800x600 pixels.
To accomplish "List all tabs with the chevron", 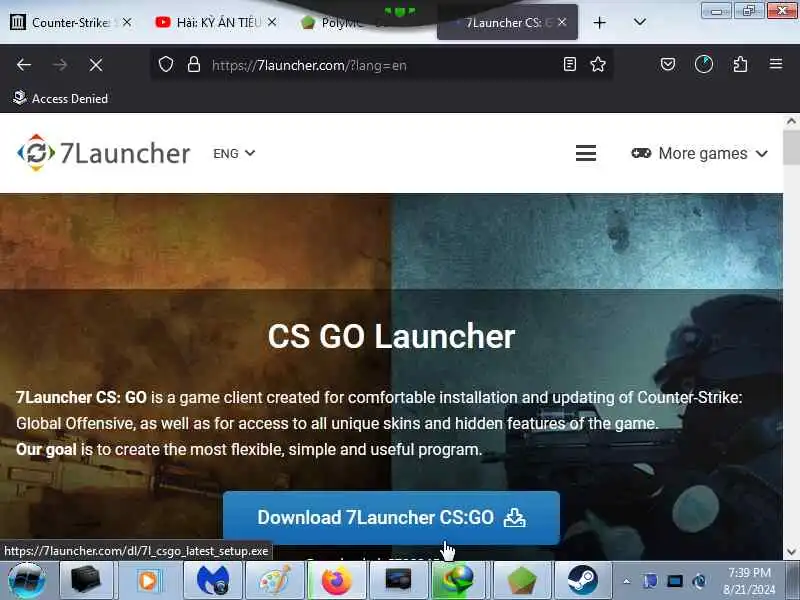I will point(640,22).
